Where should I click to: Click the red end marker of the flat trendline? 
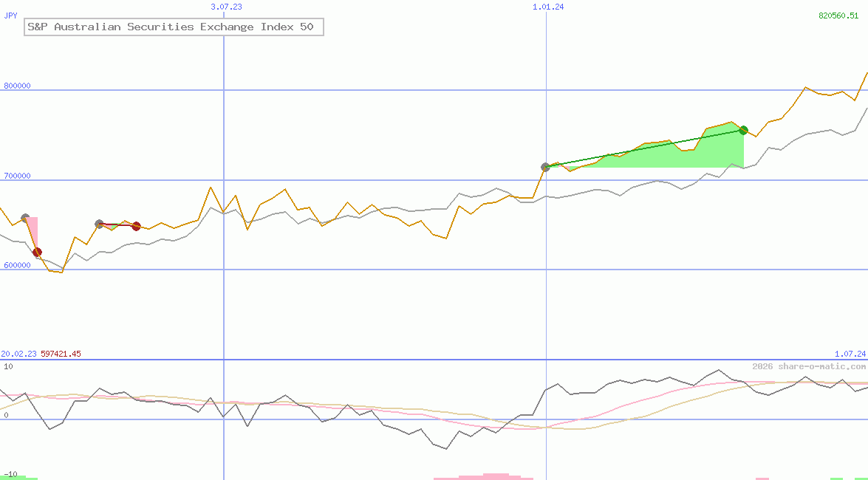tap(136, 227)
